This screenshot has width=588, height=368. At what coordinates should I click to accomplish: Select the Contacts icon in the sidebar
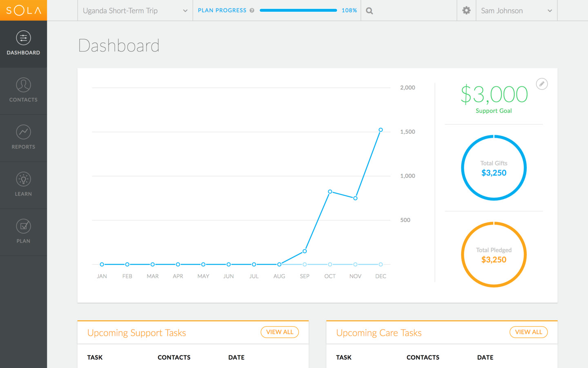[23, 86]
